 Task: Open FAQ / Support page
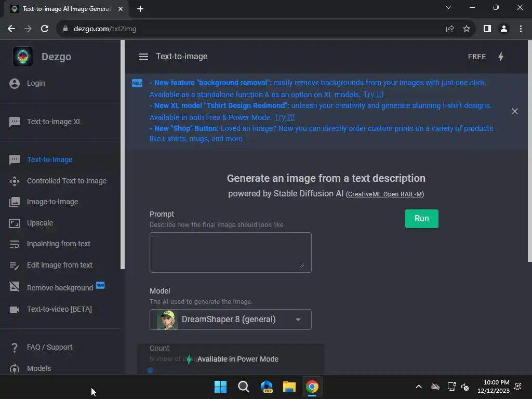(49, 348)
